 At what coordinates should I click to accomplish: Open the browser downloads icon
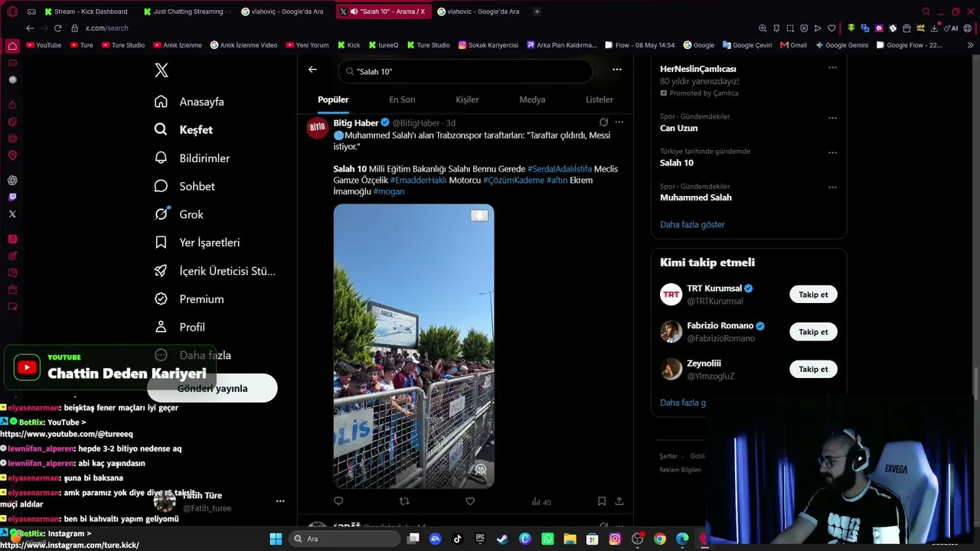[x=934, y=28]
